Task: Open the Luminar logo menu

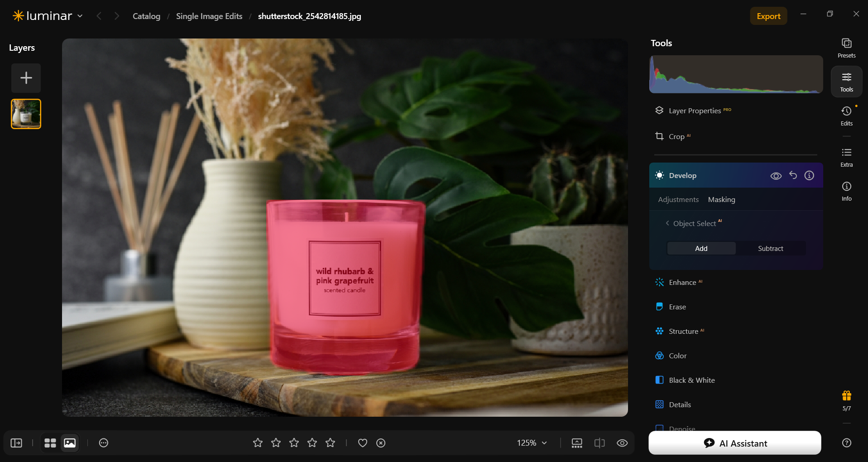Action: pyautogui.click(x=48, y=16)
